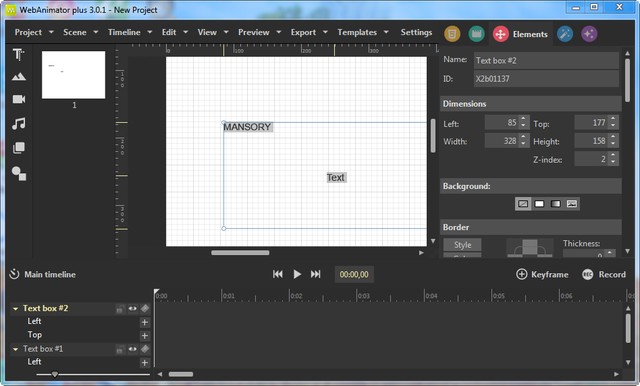Select the Image tool with mountain icon

coord(18,77)
